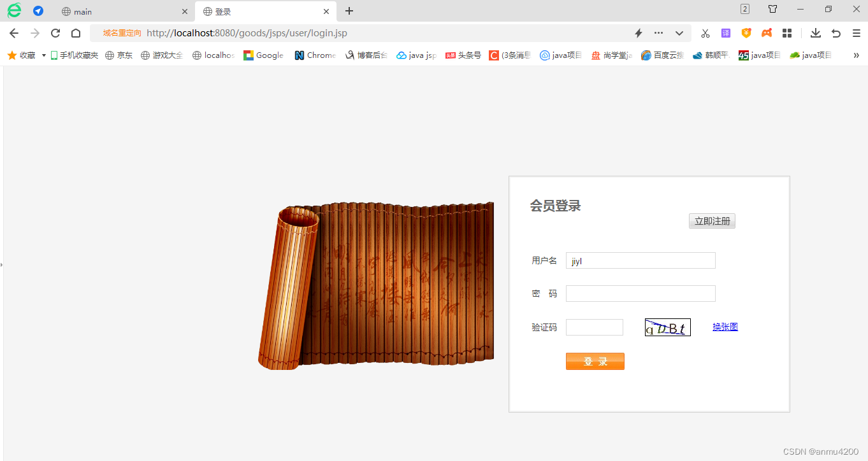
Task: Open the browser hamburger menu
Action: tap(856, 33)
